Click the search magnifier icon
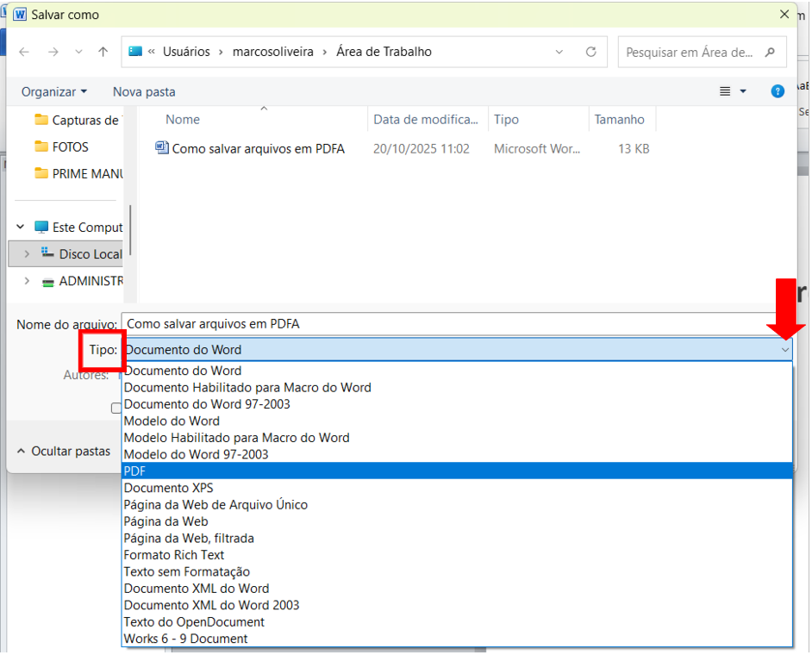This screenshot has height=655, width=812. pyautogui.click(x=770, y=52)
